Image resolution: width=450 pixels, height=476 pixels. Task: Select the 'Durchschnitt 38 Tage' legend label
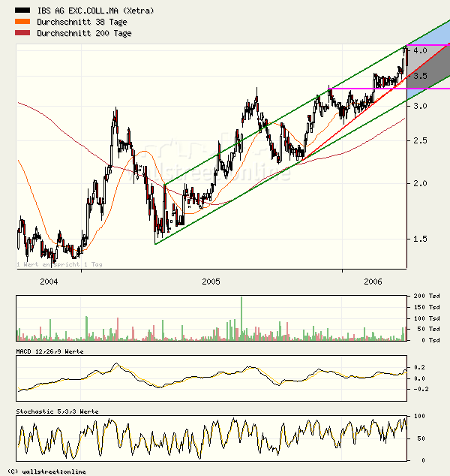point(82,22)
